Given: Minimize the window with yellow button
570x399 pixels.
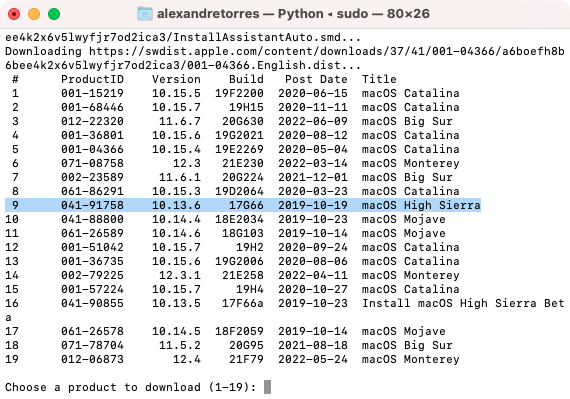Looking at the screenshot, I should point(34,14).
